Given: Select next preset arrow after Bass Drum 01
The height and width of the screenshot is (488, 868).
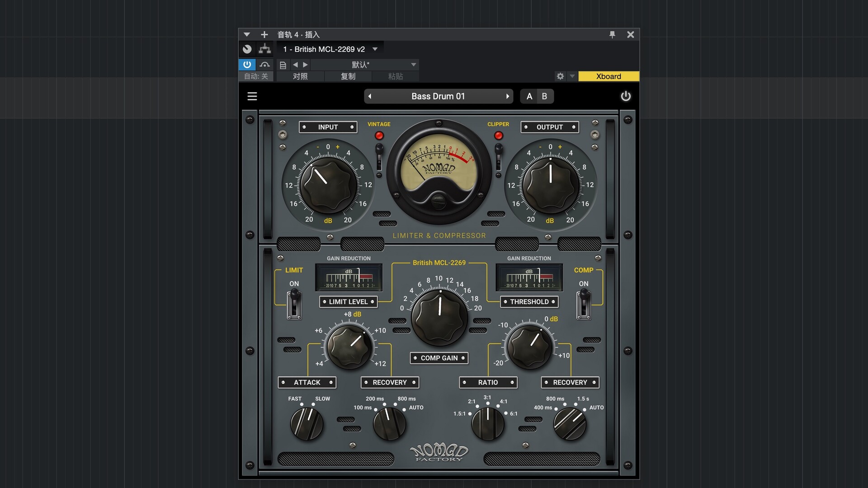Looking at the screenshot, I should tap(507, 96).
